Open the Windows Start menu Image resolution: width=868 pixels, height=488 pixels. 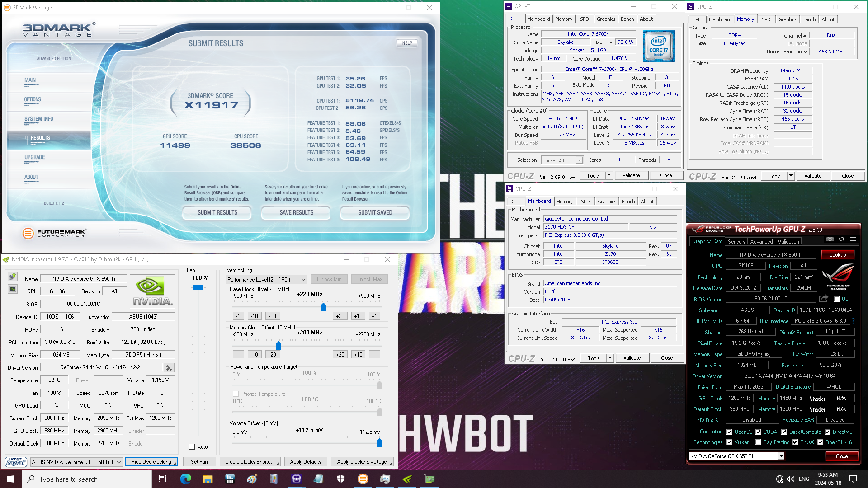pyautogui.click(x=11, y=479)
